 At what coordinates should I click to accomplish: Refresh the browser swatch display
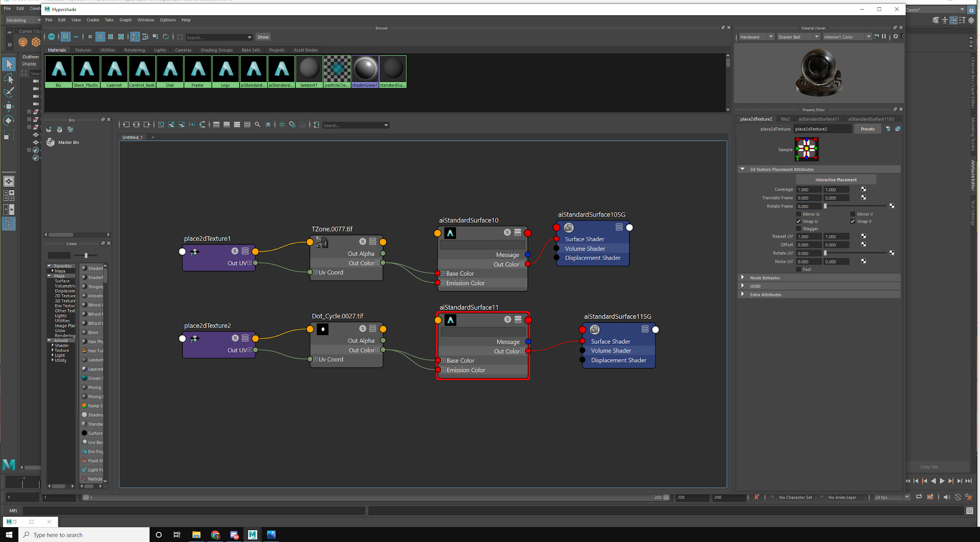[166, 37]
